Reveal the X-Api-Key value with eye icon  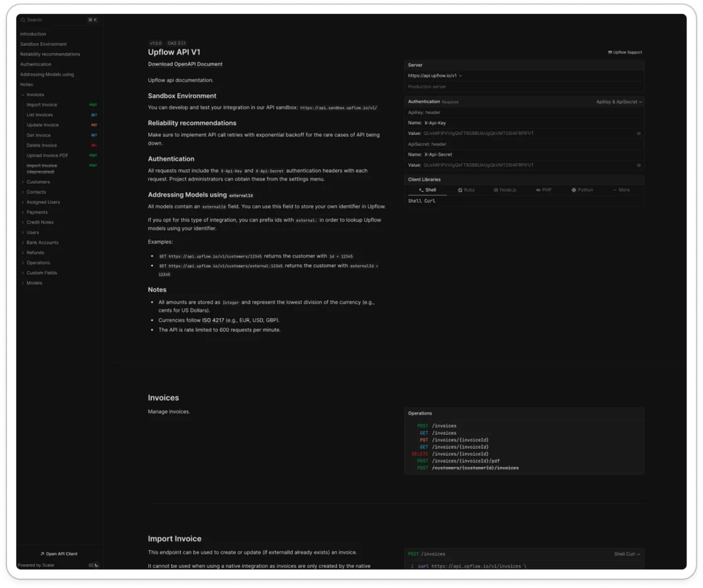point(638,134)
